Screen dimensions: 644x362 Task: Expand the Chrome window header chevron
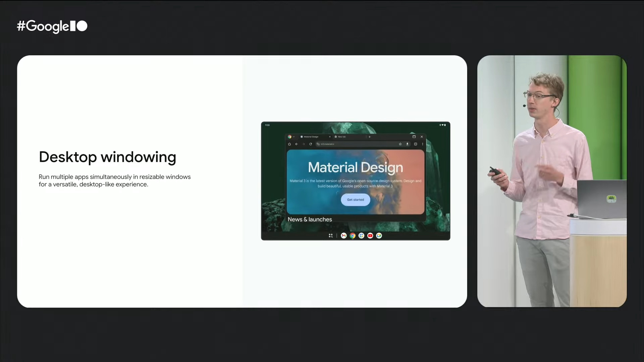[294, 137]
